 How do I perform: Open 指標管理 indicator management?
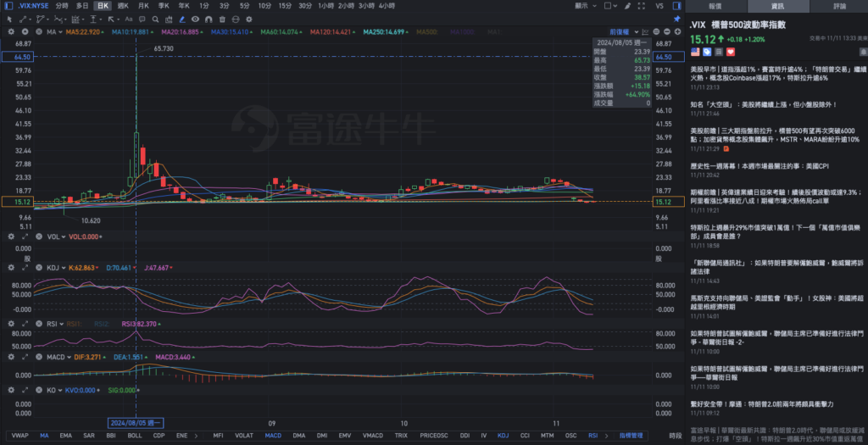coord(631,436)
